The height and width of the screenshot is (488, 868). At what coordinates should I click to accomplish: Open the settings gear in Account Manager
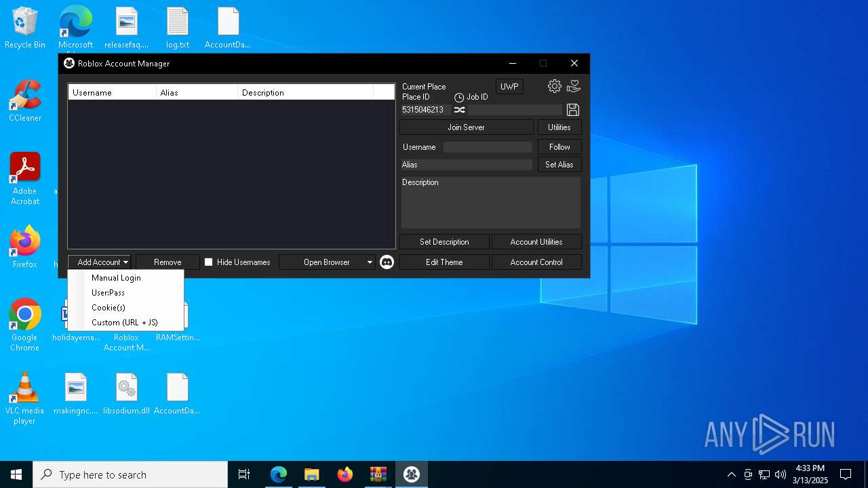pos(555,86)
